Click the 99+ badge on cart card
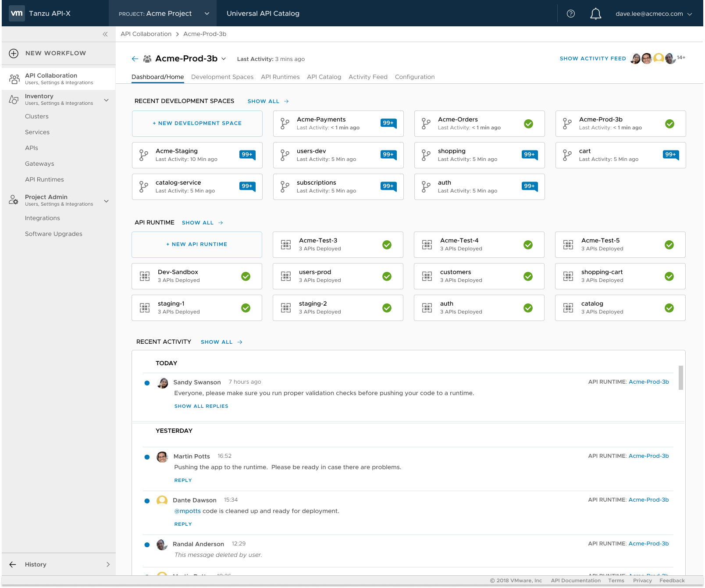 (671, 155)
